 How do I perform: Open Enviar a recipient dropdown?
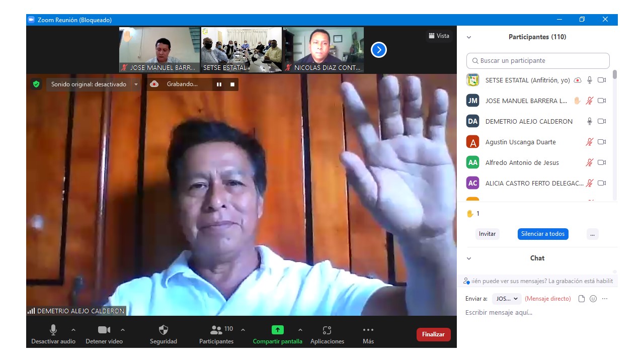507,299
